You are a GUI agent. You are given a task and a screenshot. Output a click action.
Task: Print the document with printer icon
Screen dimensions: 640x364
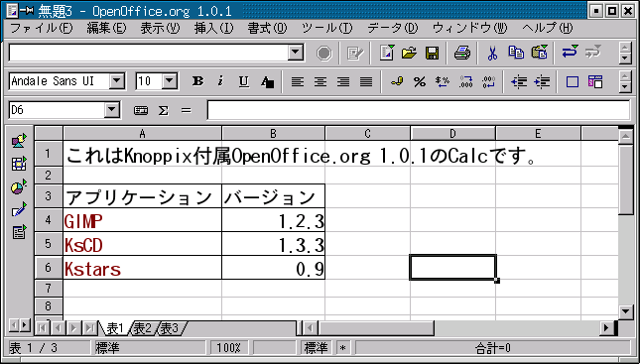[x=462, y=53]
